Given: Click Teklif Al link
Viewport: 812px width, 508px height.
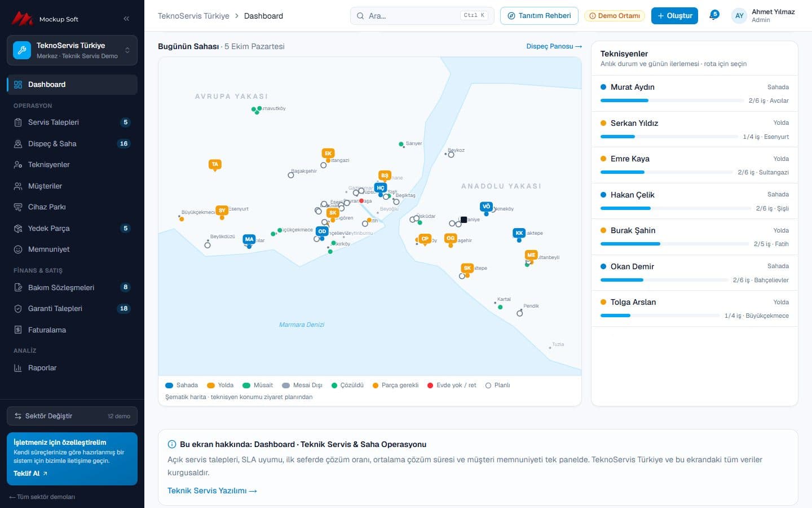Looking at the screenshot, I should (30, 474).
